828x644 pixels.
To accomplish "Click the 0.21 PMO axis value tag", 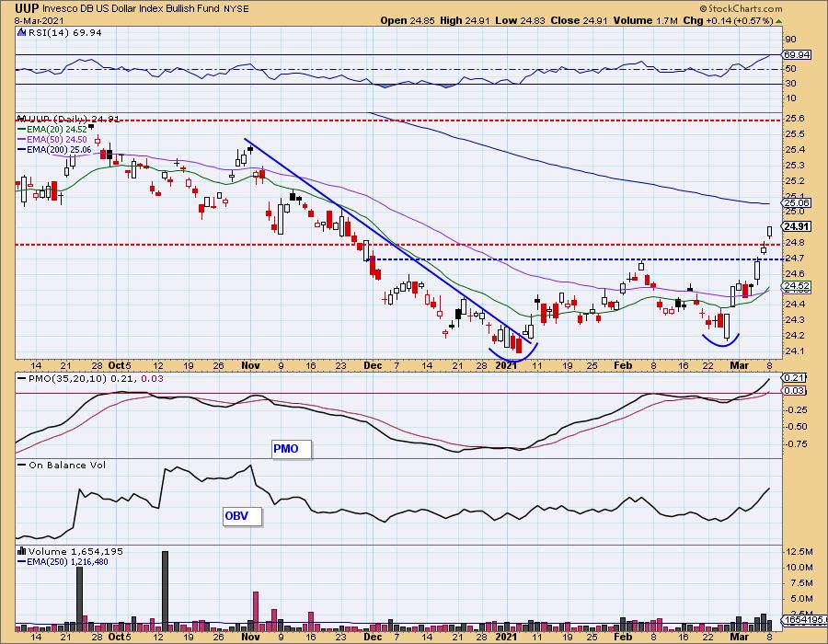I will 795,377.
